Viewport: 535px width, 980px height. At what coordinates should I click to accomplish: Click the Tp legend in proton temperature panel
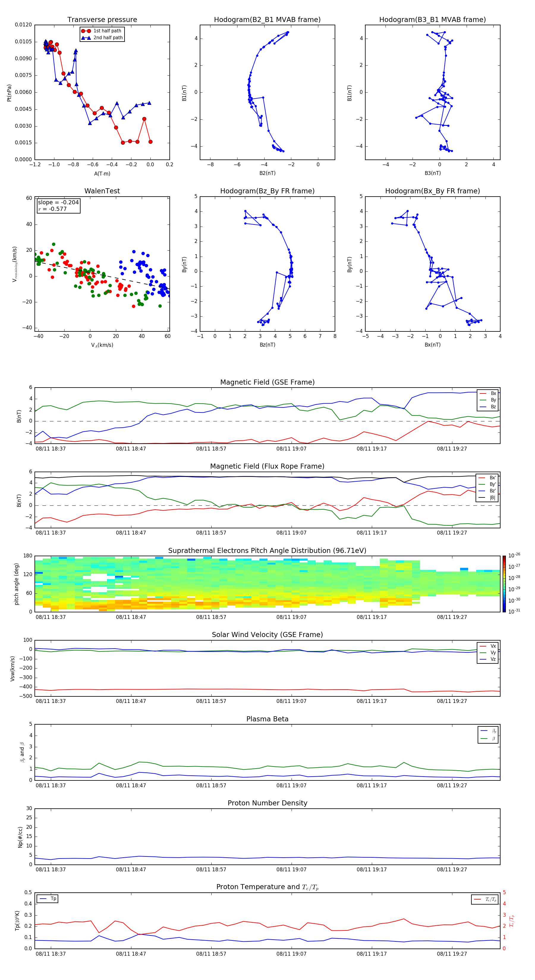[48, 899]
